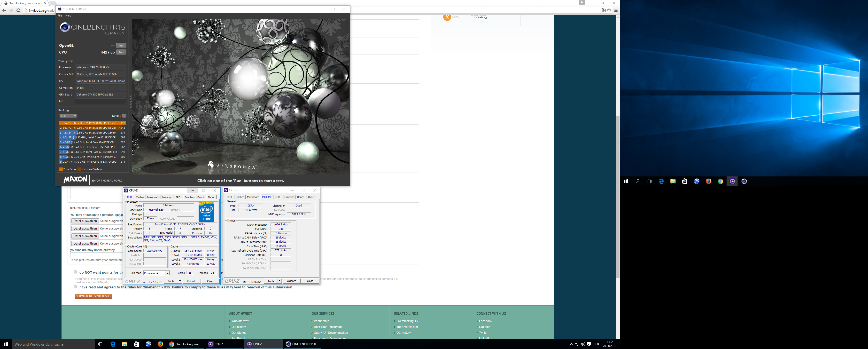Click the 'Web und Windows durchsuchen' search box
This screenshot has height=349, width=868.
click(x=53, y=344)
